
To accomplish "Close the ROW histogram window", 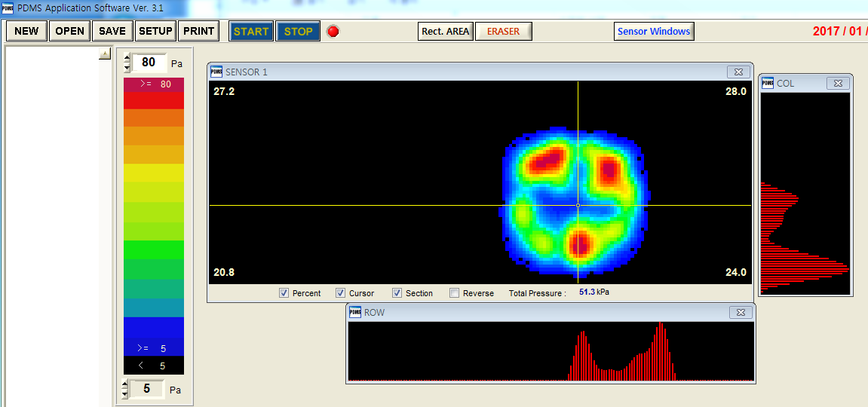I will 741,312.
